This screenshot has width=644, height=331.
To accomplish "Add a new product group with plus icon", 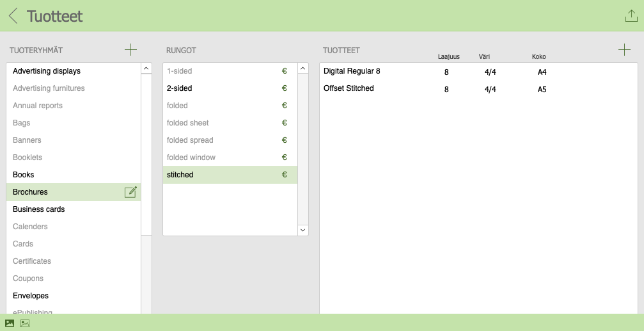I will (x=130, y=49).
